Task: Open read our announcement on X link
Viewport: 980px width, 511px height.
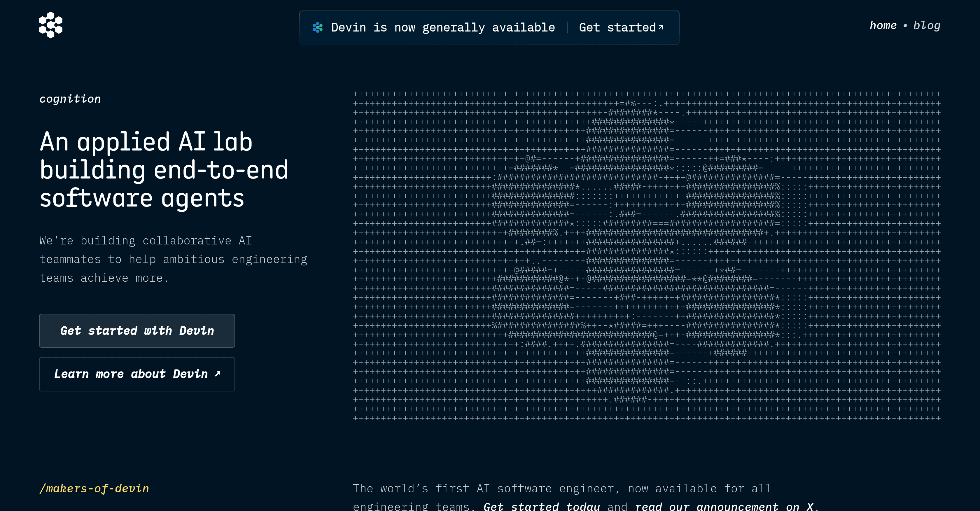Action: tap(724, 506)
